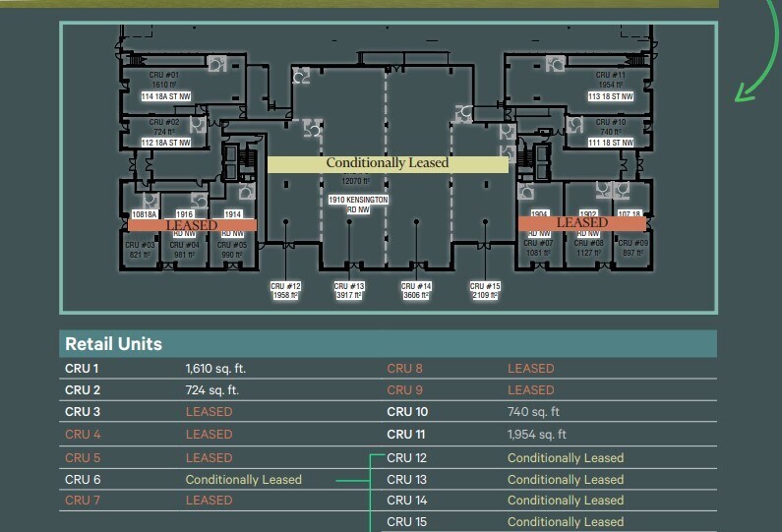Click the washroom icon inside CRU #01
Screen dimensions: 782x532
[216, 64]
